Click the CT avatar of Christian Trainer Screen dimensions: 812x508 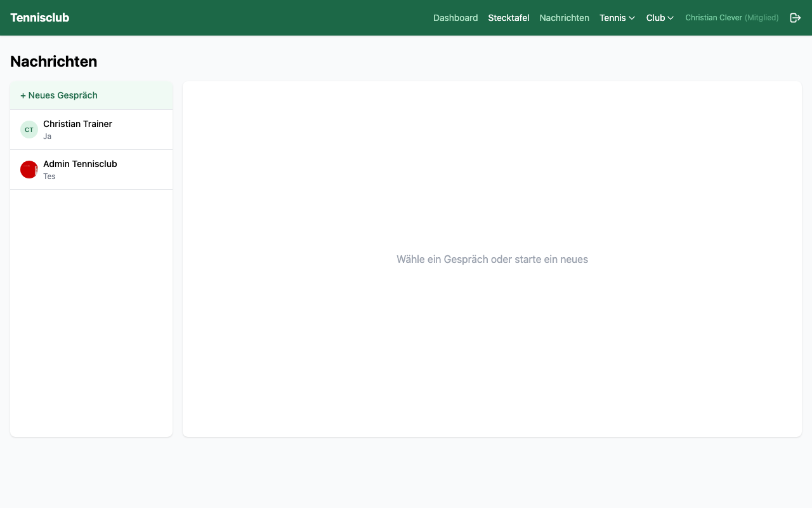(x=29, y=130)
